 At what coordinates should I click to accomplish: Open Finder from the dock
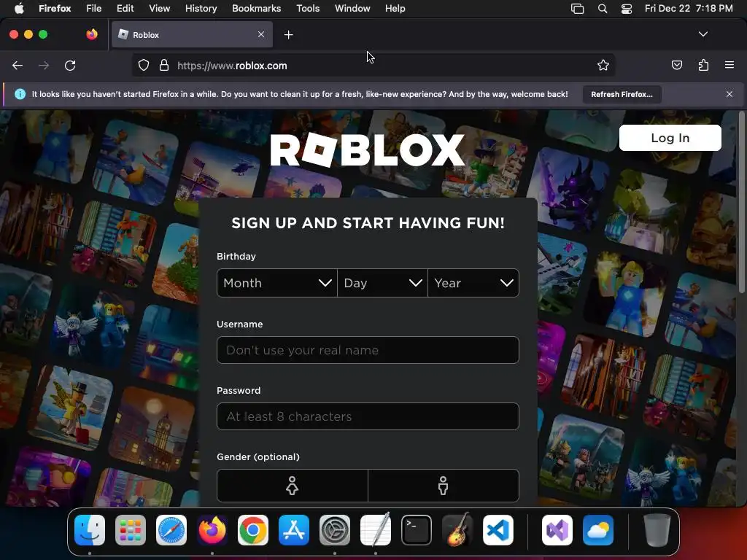pos(90,530)
